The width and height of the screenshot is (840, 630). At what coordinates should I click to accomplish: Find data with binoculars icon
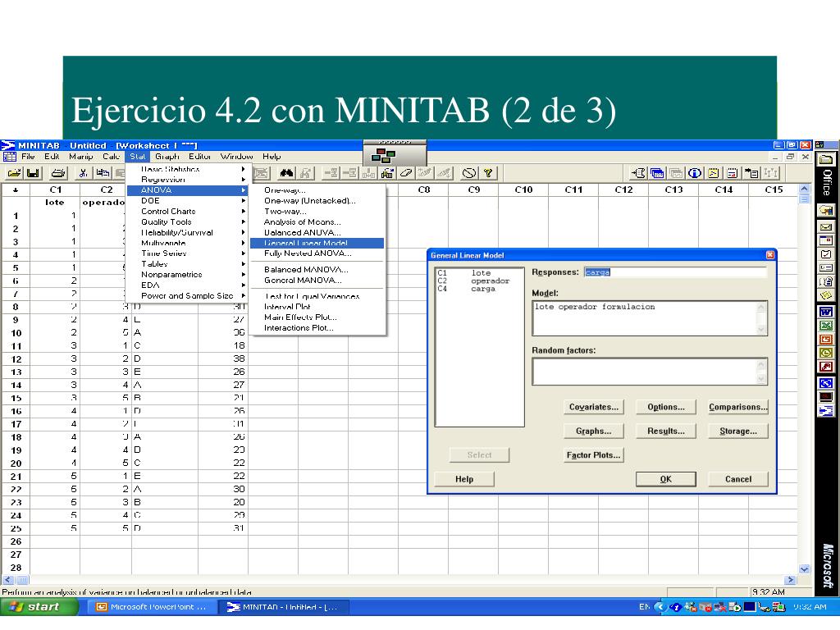coord(286,173)
